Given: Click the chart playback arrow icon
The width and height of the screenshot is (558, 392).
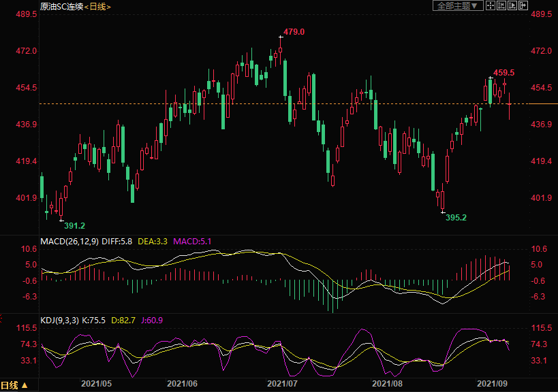Looking at the screenshot, I should tap(512, 5).
